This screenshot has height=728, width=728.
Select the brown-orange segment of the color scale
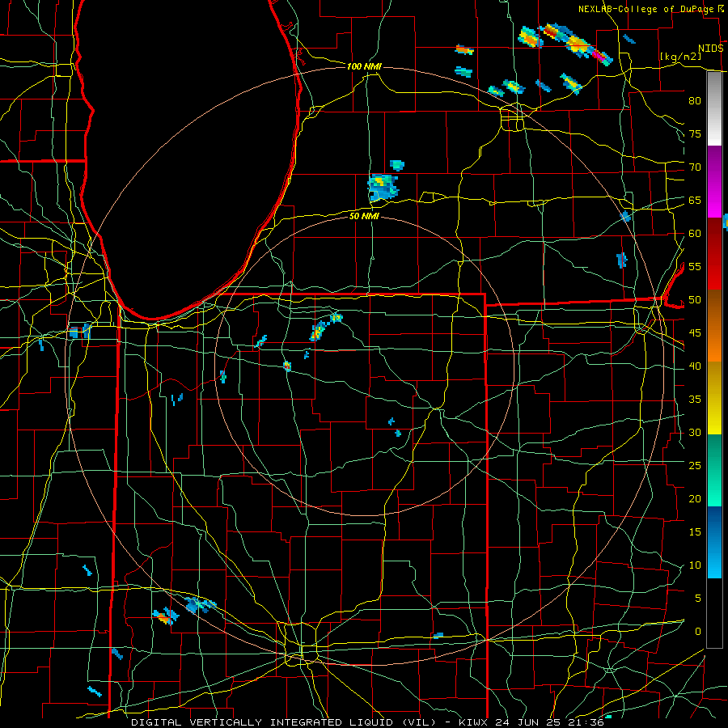(714, 325)
